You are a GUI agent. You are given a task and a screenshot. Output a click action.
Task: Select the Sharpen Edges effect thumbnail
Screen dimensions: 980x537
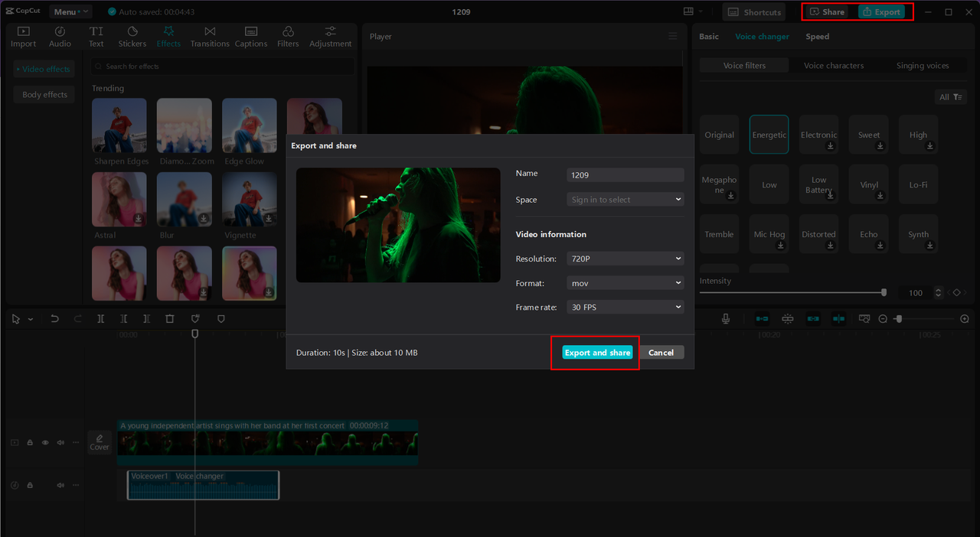tap(119, 125)
